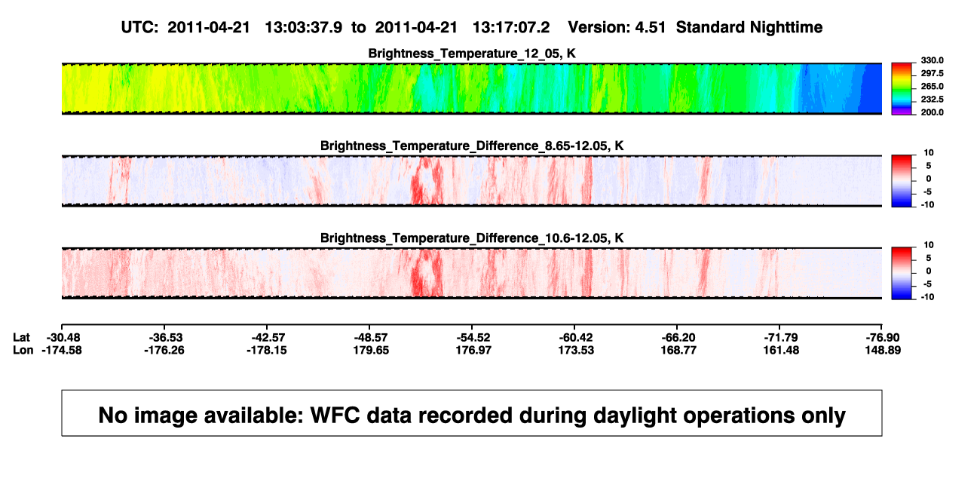Click the latitude value -48.57
This screenshot has width=980, height=503.
coord(369,337)
